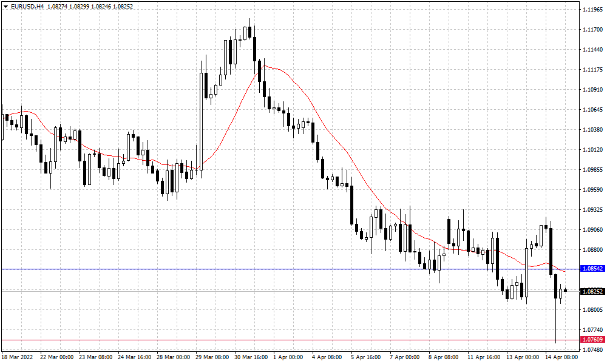Click the 29 Mar 08:00 time label
The width and height of the screenshot is (607, 364).
click(x=212, y=357)
